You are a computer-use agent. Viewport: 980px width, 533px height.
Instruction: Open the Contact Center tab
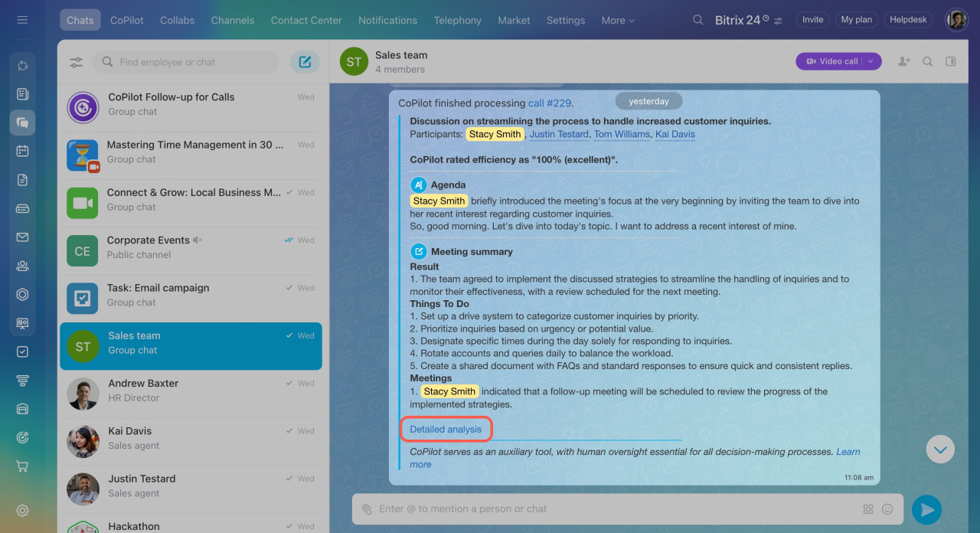(306, 21)
